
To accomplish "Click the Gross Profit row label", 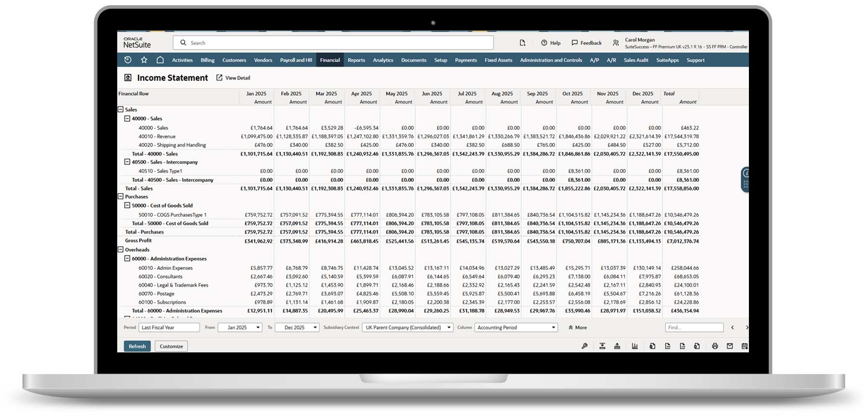I will [x=138, y=240].
